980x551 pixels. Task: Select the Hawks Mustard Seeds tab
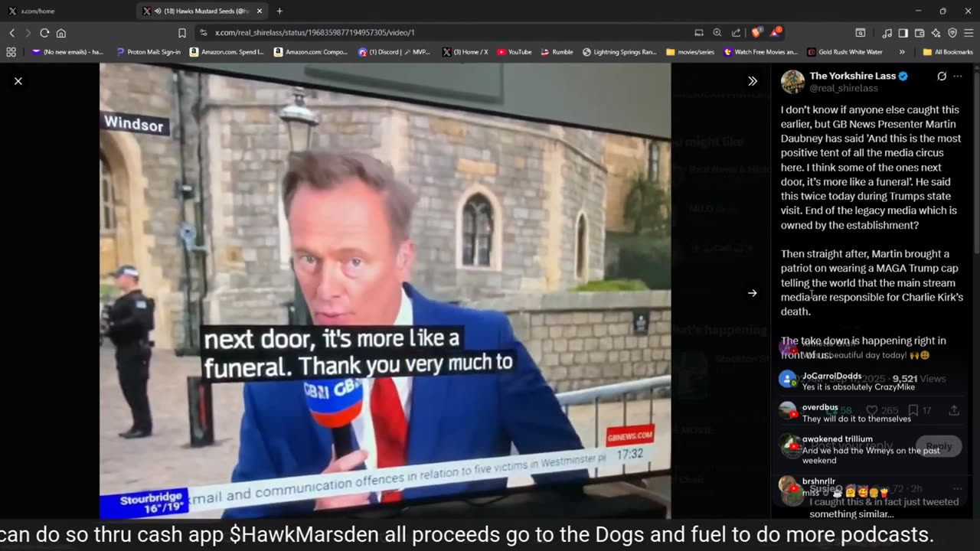[x=201, y=11]
